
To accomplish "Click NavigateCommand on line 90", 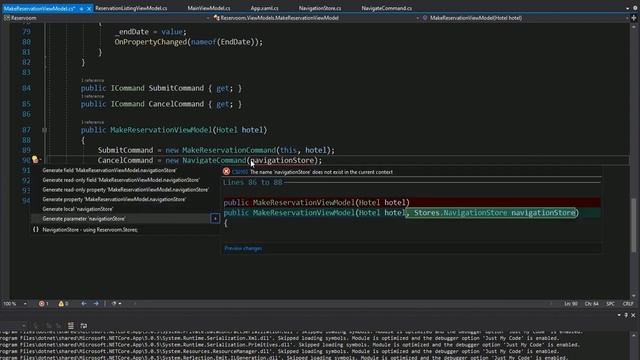I will (x=214, y=160).
